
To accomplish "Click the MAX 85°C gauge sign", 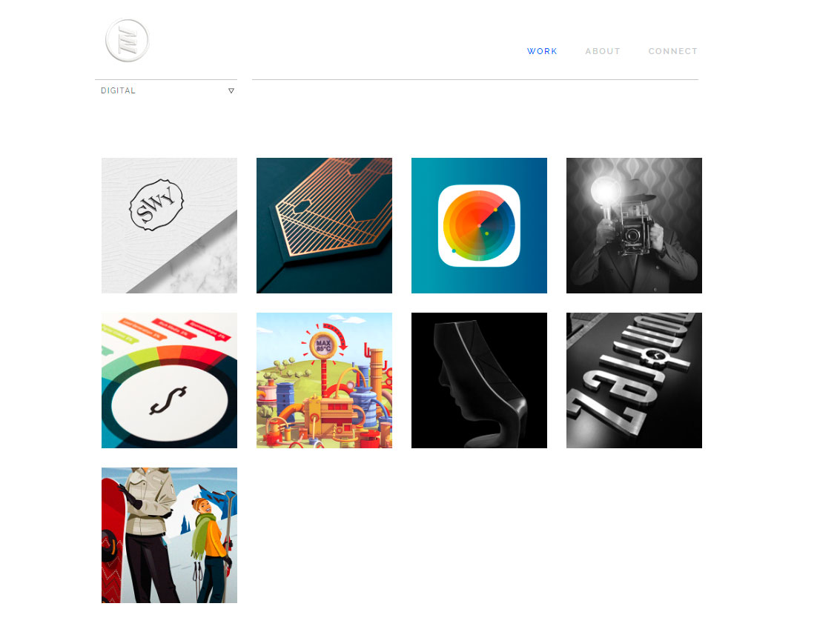I will point(323,345).
